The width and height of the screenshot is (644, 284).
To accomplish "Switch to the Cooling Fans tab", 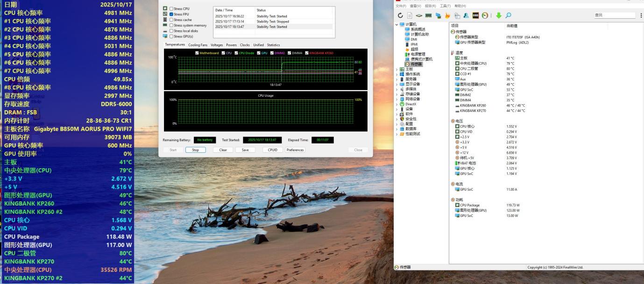I will coord(198,45).
